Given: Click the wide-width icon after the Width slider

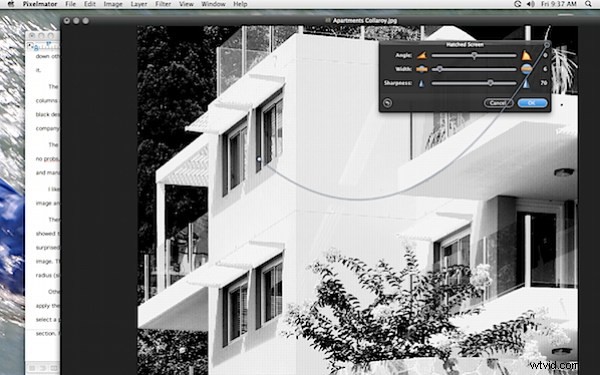Looking at the screenshot, I should click(x=527, y=69).
